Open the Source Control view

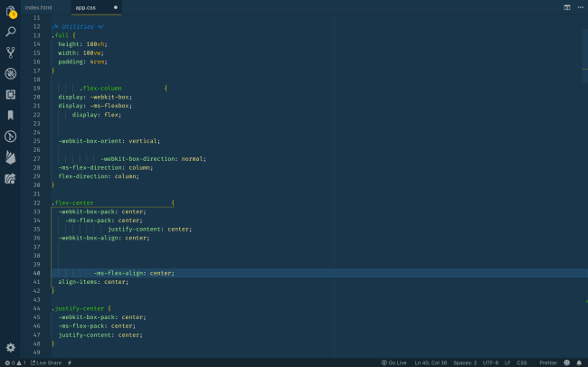tap(11, 52)
